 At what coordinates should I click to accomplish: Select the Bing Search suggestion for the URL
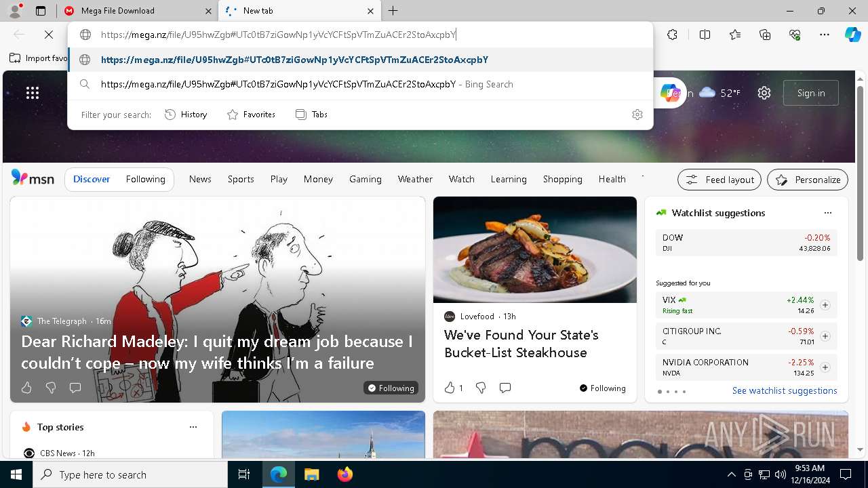[x=360, y=84]
